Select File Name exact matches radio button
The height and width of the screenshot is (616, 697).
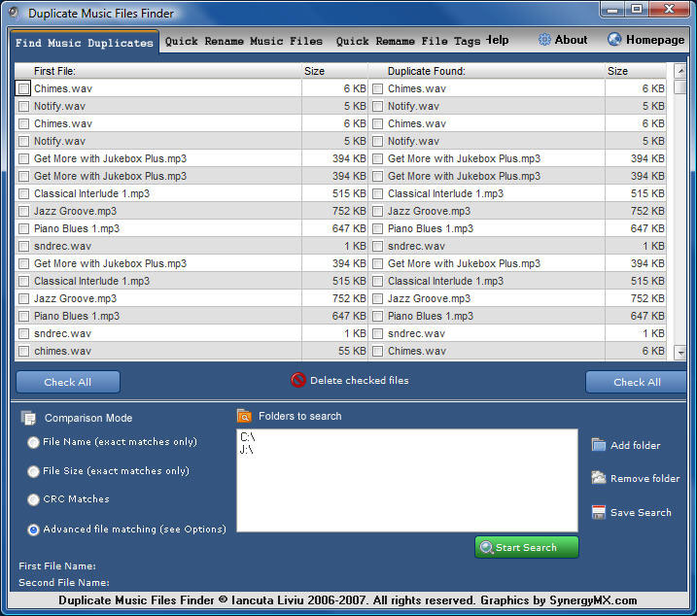pos(33,442)
